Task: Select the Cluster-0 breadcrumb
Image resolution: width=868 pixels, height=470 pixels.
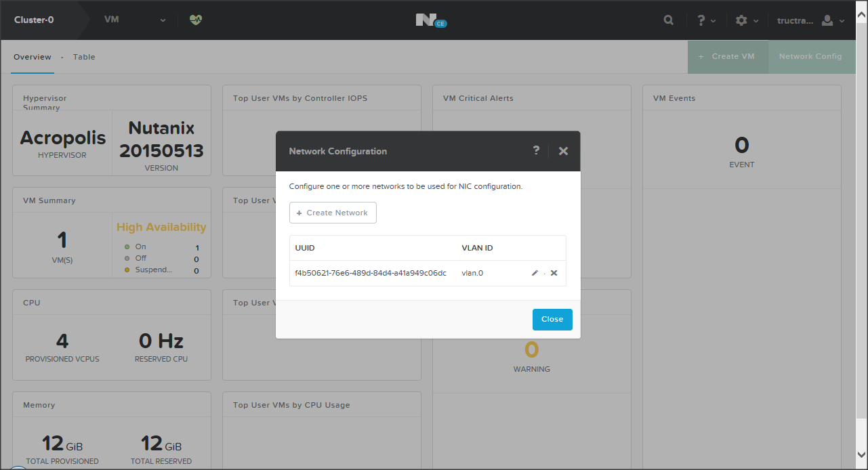Action: [x=34, y=20]
